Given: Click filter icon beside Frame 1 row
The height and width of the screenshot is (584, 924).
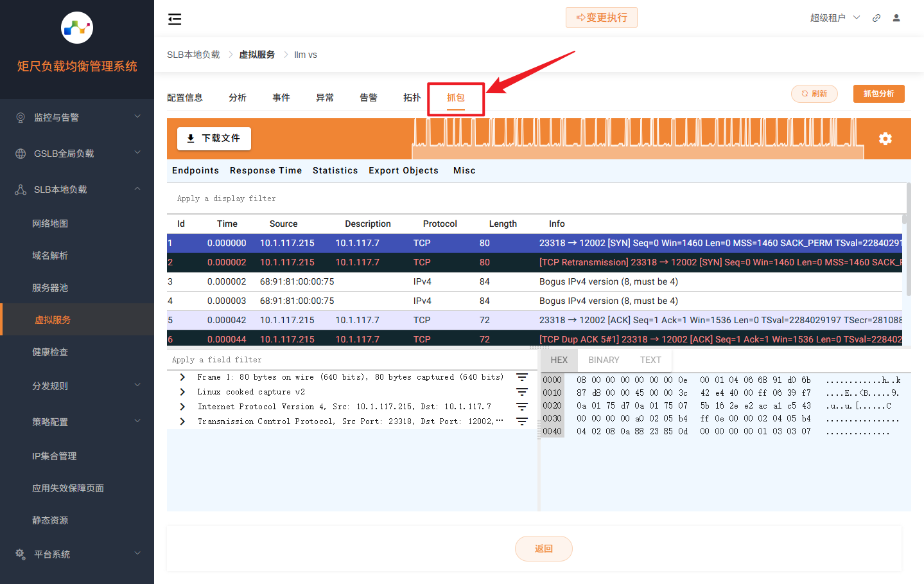Looking at the screenshot, I should coord(522,377).
